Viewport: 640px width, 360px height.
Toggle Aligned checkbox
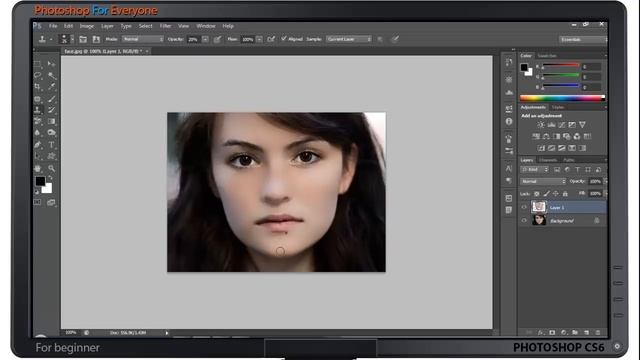coord(284,39)
